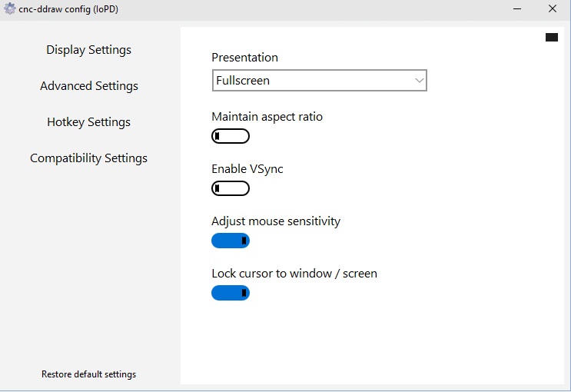Click the Presentation label text
Viewport: 571px width, 392px height.
point(244,58)
